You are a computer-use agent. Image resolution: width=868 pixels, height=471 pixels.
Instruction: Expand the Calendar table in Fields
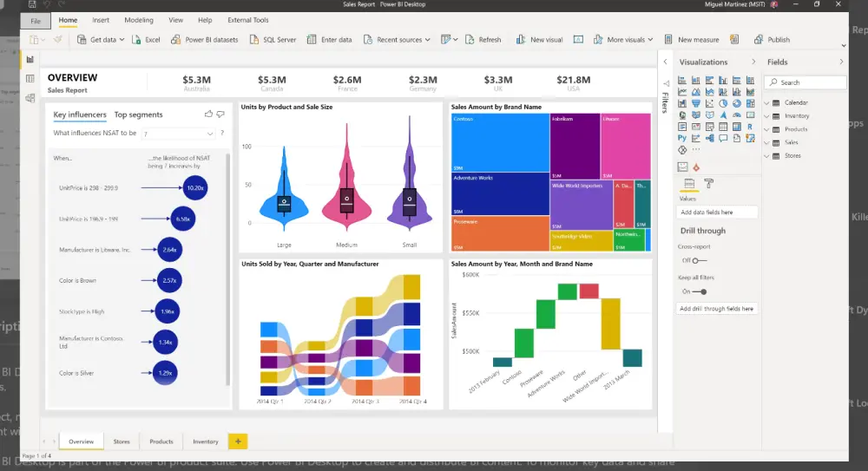tap(766, 102)
